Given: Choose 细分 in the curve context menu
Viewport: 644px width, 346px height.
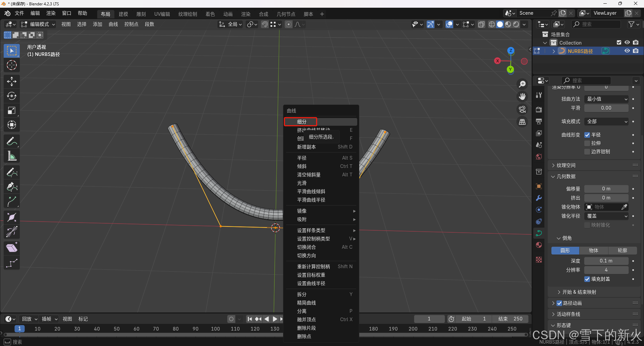Looking at the screenshot, I should 320,122.
